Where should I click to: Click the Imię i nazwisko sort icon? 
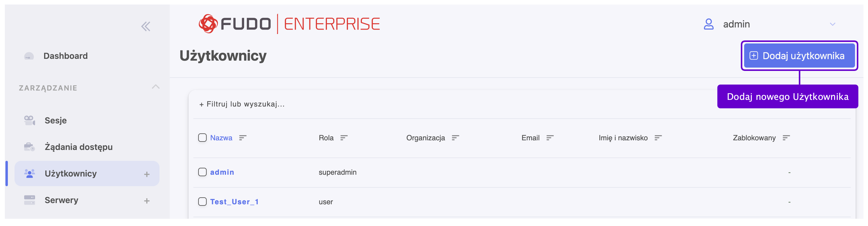tap(658, 138)
